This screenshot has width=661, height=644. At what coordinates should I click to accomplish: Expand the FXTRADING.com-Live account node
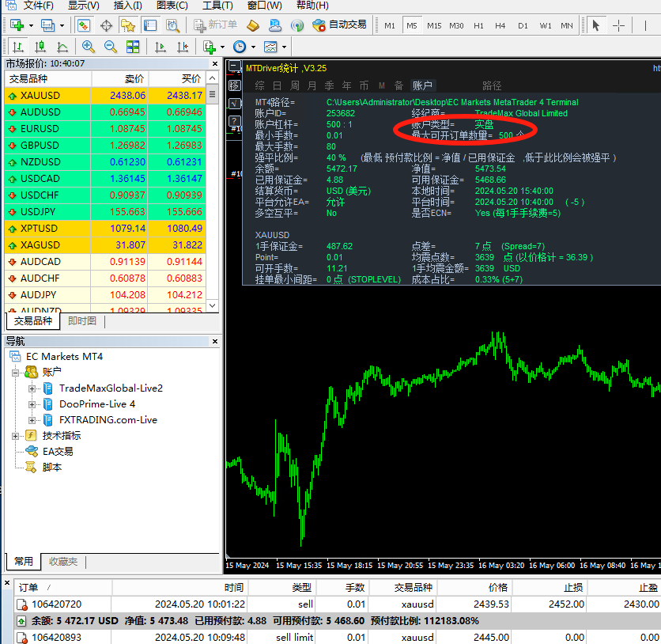32,420
